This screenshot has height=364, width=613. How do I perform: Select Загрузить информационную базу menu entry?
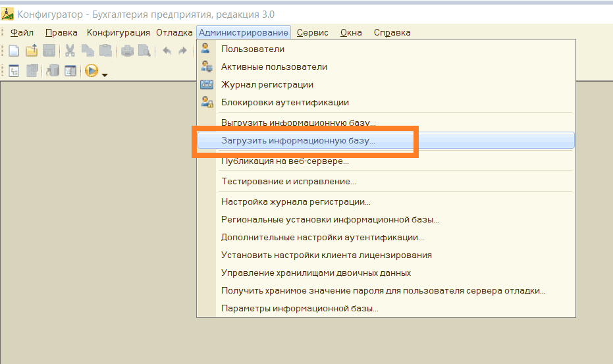pos(298,140)
